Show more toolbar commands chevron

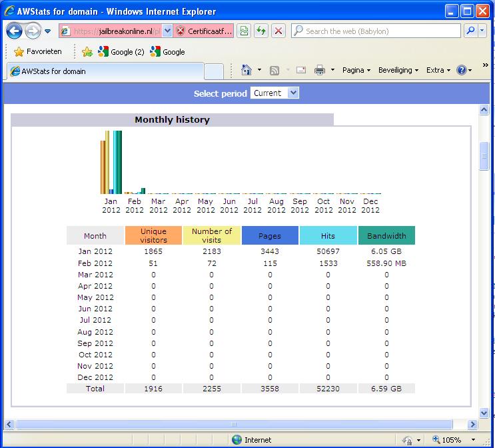pyautogui.click(x=485, y=65)
